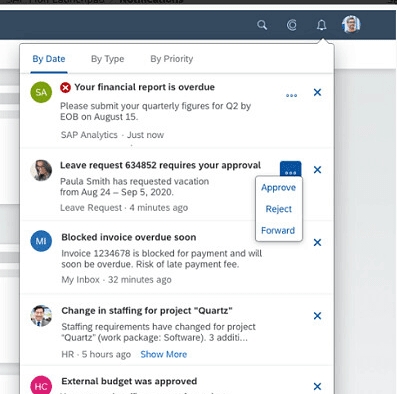Viewport: 397px width, 394px height.
Task: Click Show More on Quartz notification
Action: tap(164, 354)
